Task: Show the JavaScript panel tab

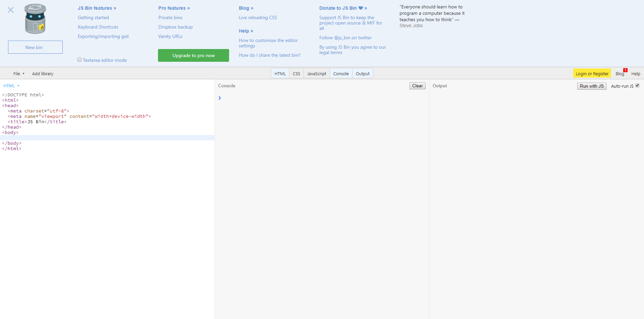Action: (x=317, y=74)
